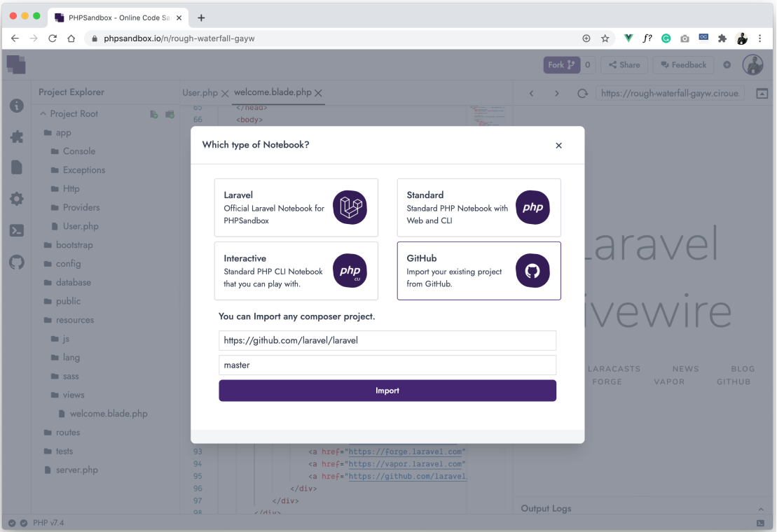Screen dimensions: 777x532
Task: Open the Info panel in the sidebar
Action: (15, 106)
